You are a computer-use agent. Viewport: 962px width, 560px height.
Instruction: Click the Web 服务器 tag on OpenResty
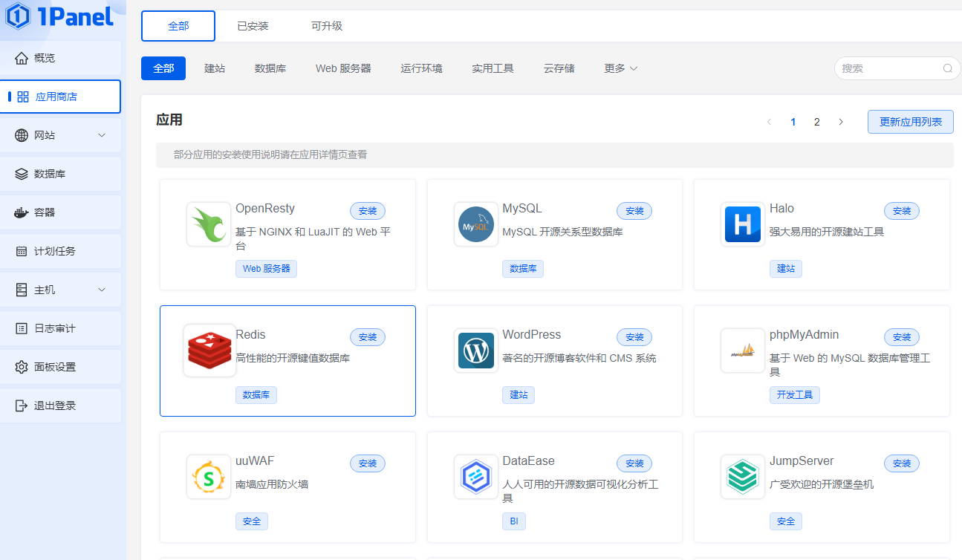pyautogui.click(x=266, y=269)
